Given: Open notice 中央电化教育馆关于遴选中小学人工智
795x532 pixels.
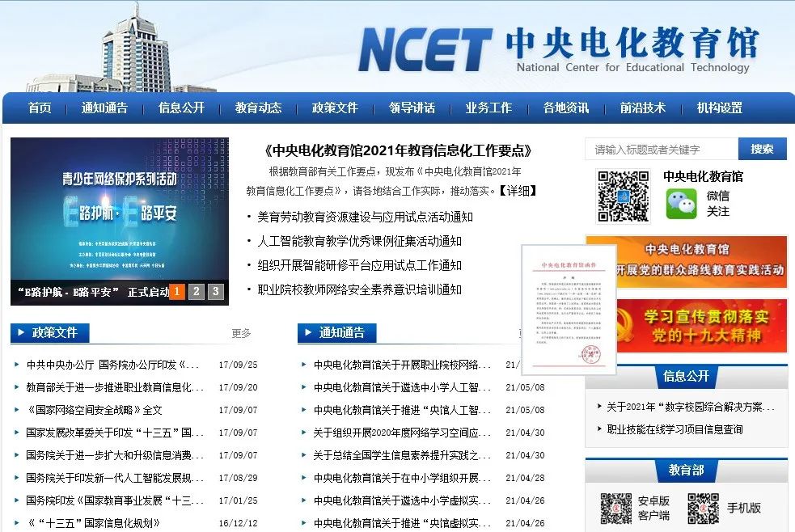Looking at the screenshot, I should point(402,387).
